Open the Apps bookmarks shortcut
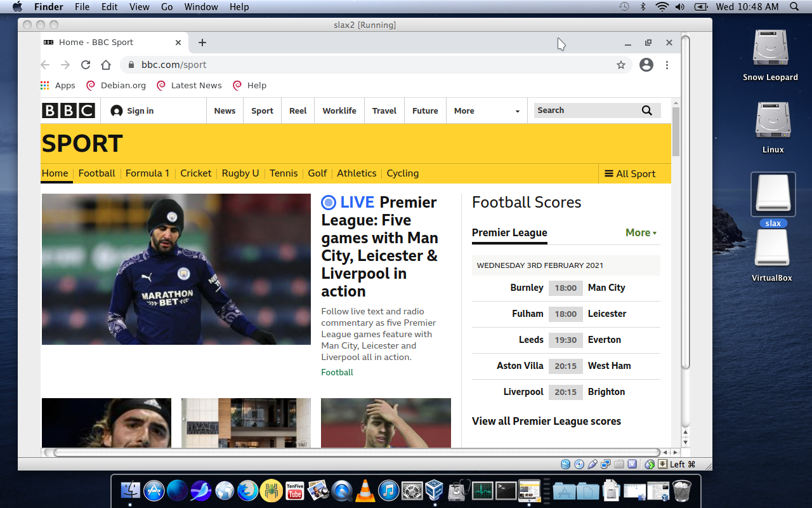This screenshot has height=508, width=812. pyautogui.click(x=58, y=85)
